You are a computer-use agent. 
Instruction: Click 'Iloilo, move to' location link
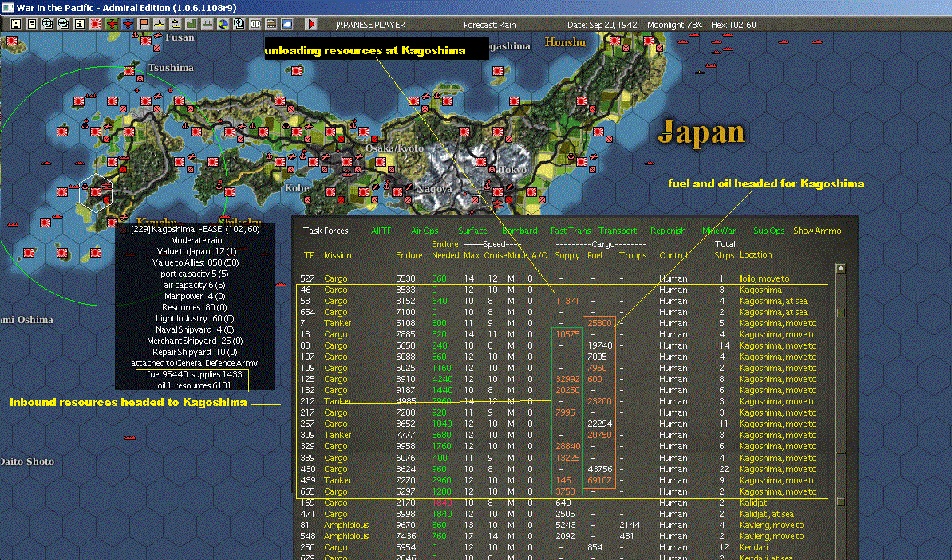point(764,278)
